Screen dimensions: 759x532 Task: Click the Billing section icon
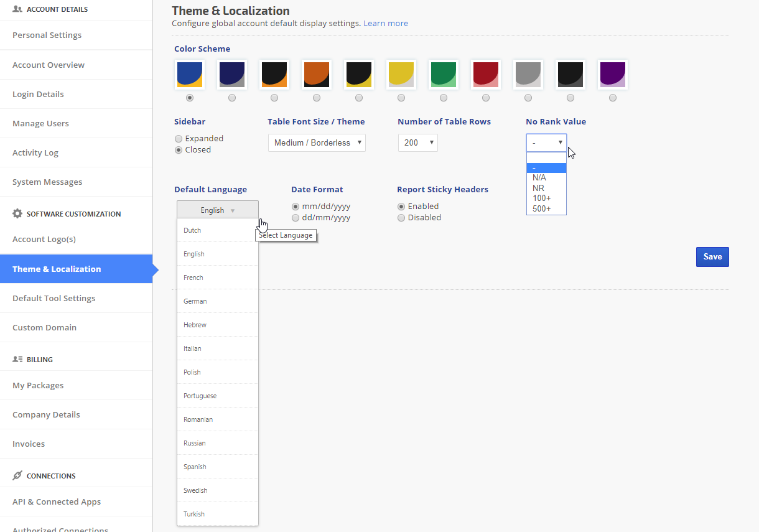coord(17,359)
